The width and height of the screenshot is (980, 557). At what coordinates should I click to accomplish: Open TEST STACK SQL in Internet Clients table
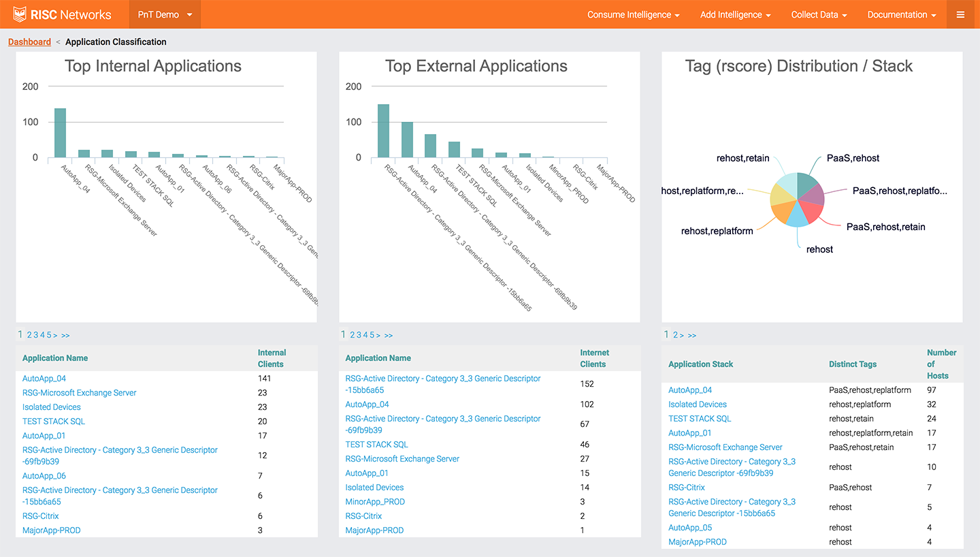pyautogui.click(x=377, y=445)
